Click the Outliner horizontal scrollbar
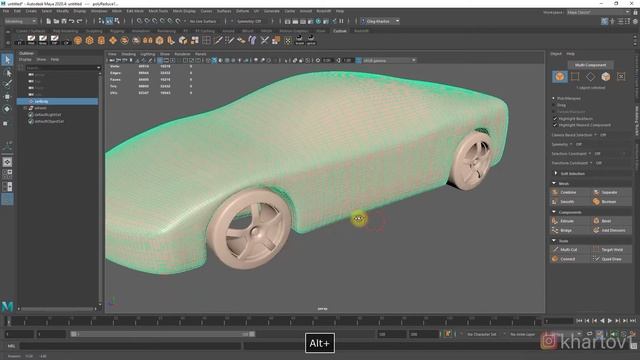 (x=57, y=309)
